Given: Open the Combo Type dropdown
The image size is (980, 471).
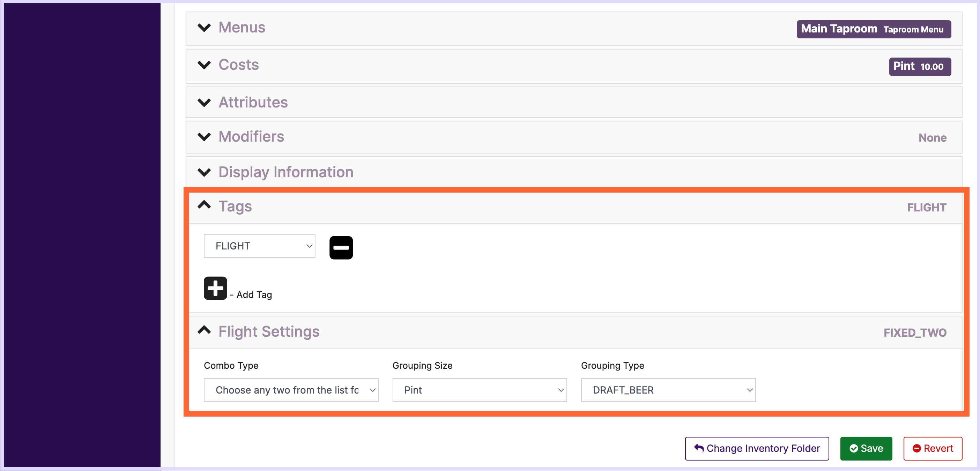Looking at the screenshot, I should 291,390.
